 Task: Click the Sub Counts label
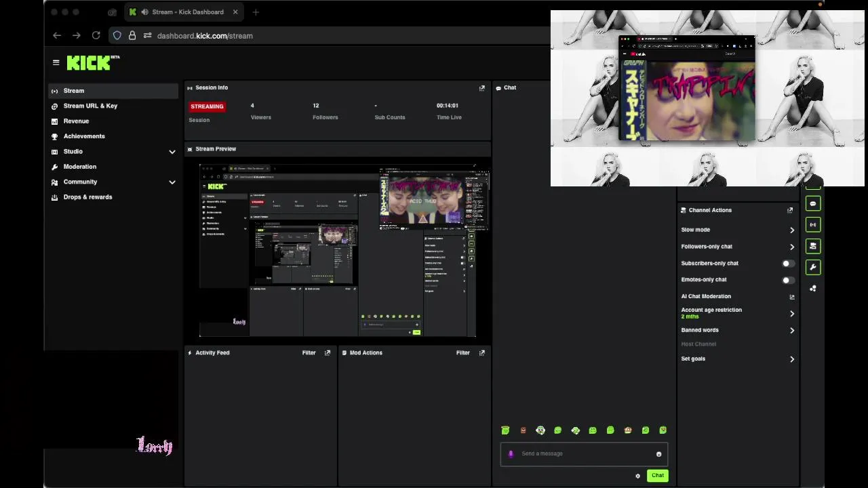[x=390, y=117]
